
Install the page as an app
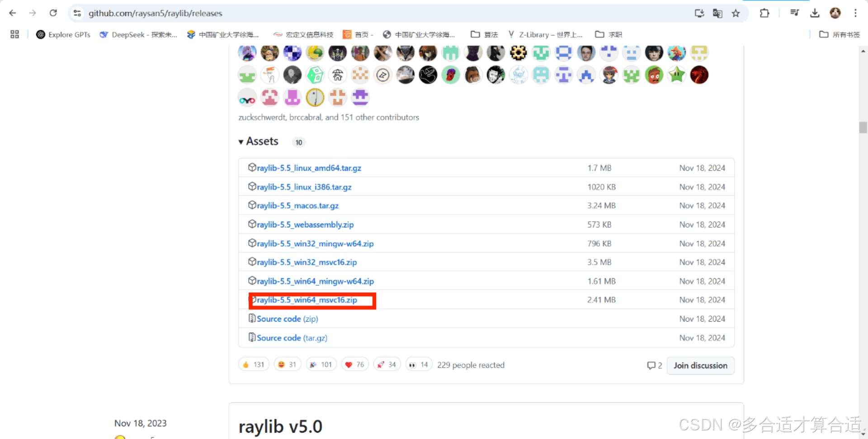[x=699, y=13]
